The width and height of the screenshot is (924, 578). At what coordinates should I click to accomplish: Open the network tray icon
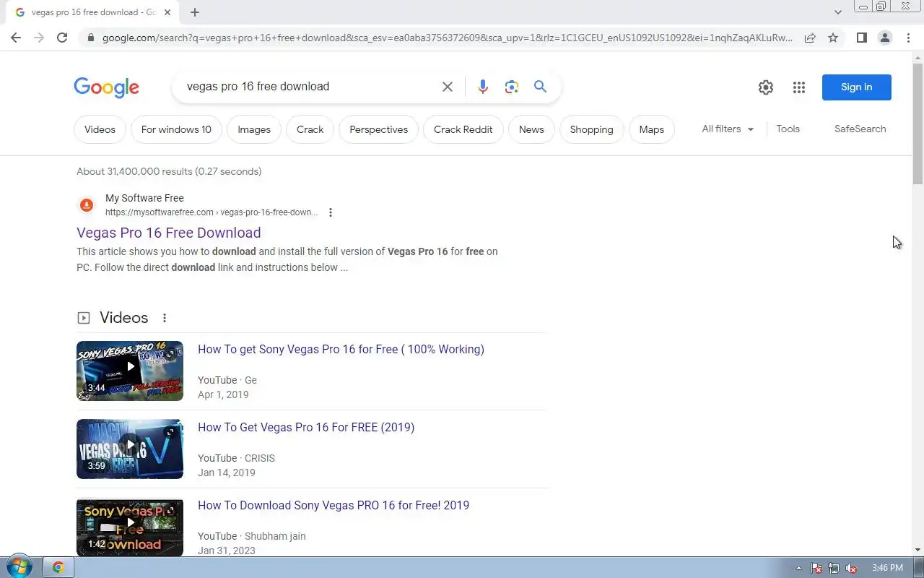tap(834, 568)
